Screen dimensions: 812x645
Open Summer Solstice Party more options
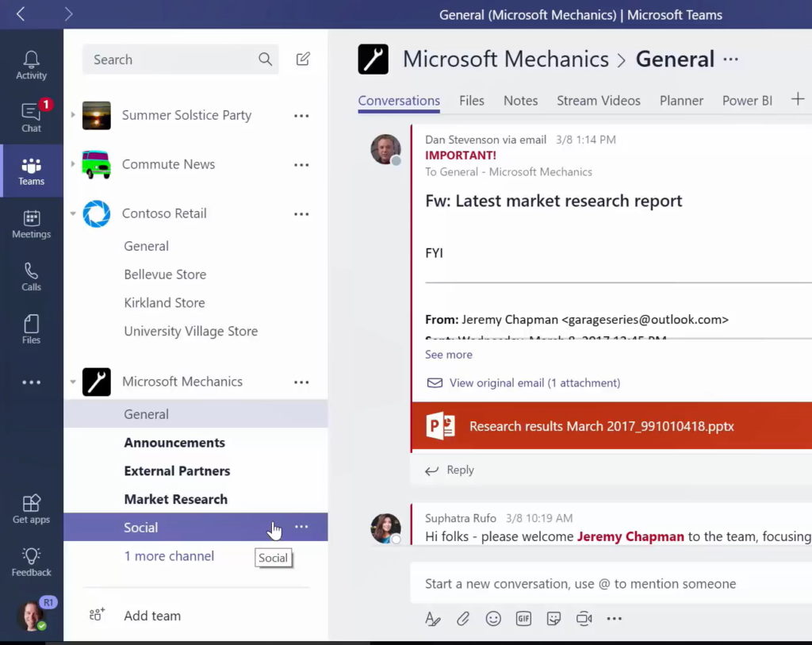coord(301,116)
